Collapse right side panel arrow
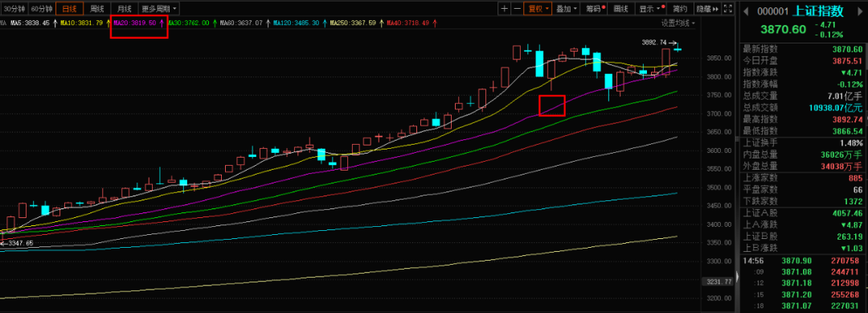Screen dimensions: 868x313 click(x=737, y=277)
